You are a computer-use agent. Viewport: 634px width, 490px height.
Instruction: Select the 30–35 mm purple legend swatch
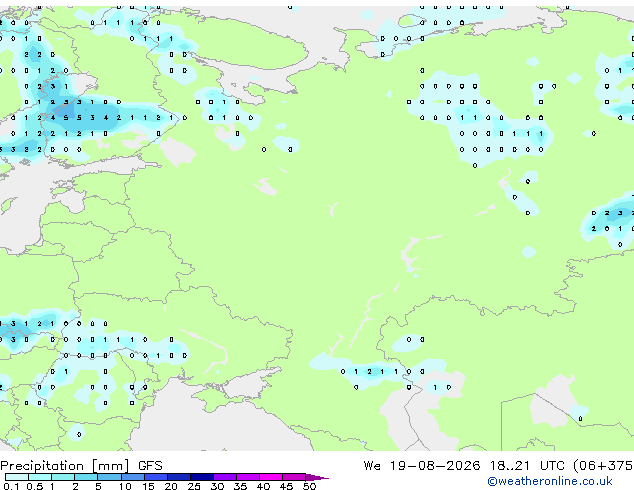pos(224,477)
